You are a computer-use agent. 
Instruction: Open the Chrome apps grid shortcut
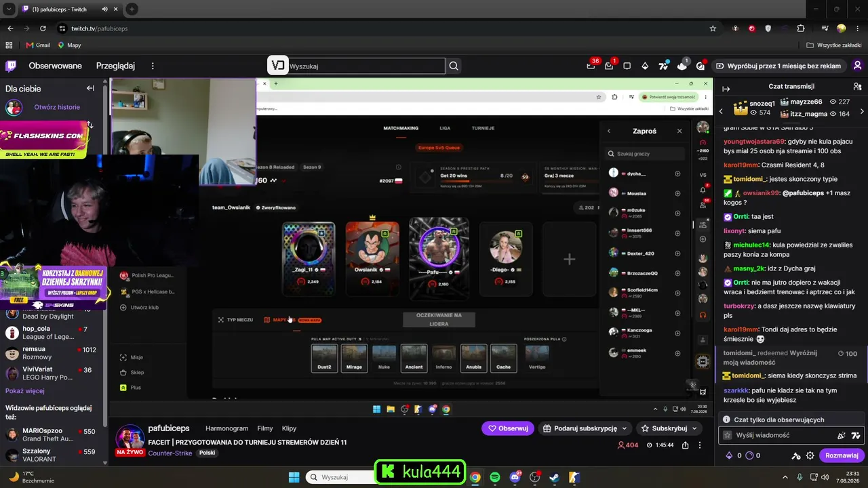(9, 45)
